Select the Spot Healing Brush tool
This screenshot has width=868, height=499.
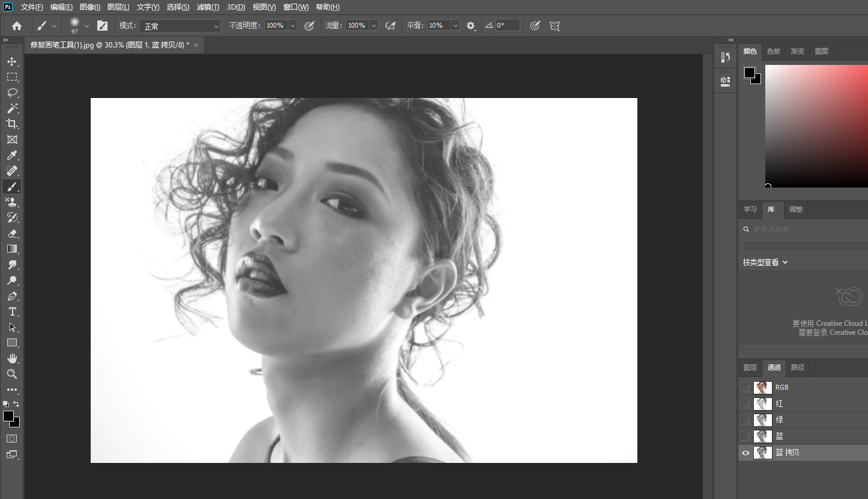[12, 171]
